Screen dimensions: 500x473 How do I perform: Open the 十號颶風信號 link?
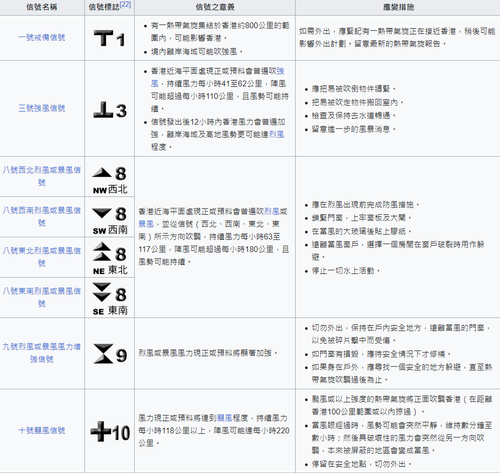42,430
